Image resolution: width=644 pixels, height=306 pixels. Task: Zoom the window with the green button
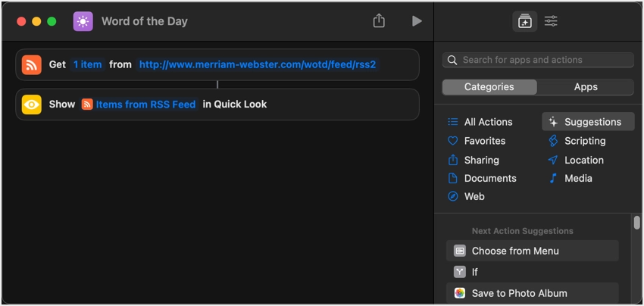coord(52,21)
